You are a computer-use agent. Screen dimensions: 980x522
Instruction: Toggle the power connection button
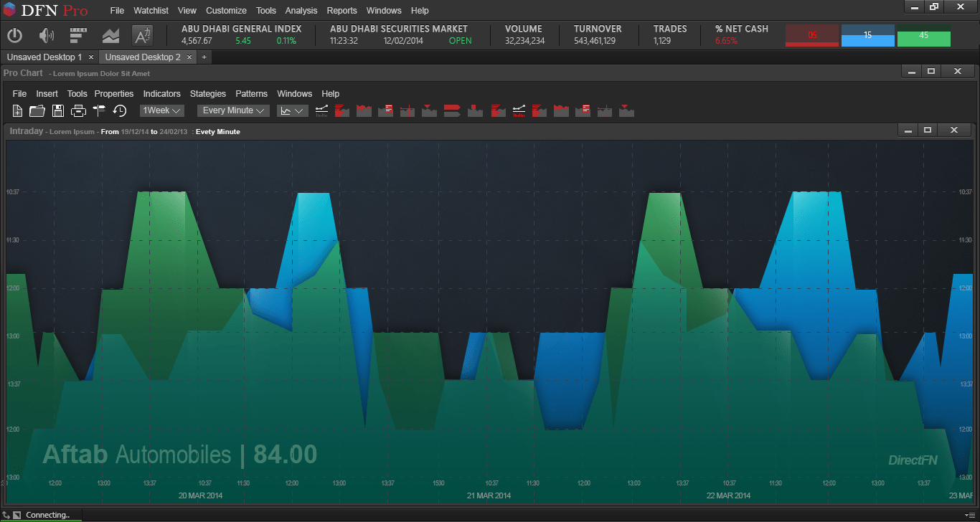15,35
